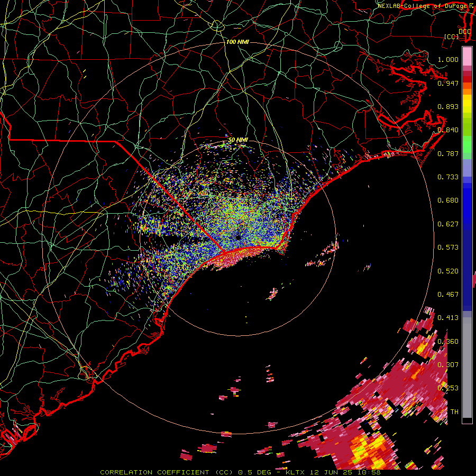Screen dimensions: 476x476
Task: Click the 0.5 DEG elevation text
Action: coord(255,472)
